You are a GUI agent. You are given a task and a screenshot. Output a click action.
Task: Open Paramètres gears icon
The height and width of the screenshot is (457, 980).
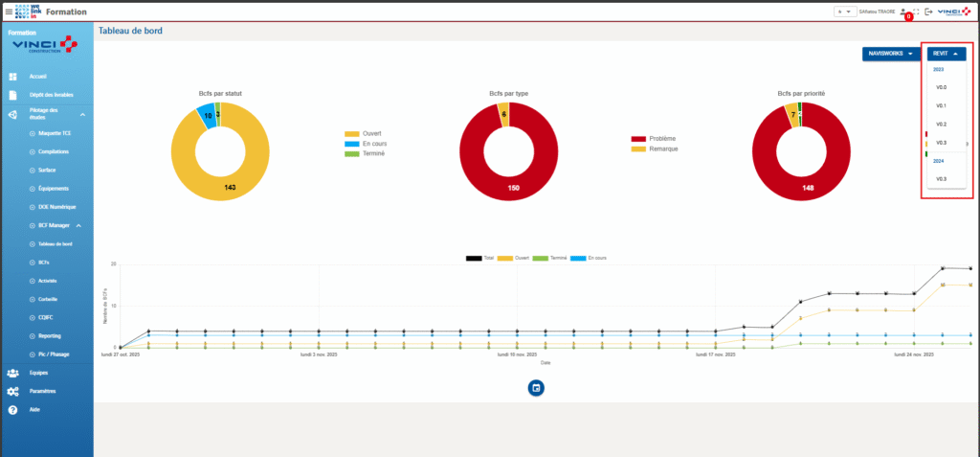click(x=13, y=391)
